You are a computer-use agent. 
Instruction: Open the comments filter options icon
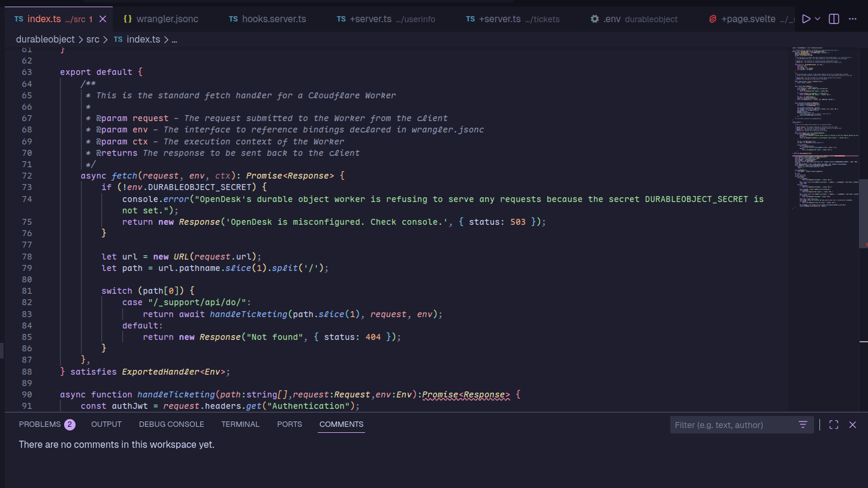(803, 424)
